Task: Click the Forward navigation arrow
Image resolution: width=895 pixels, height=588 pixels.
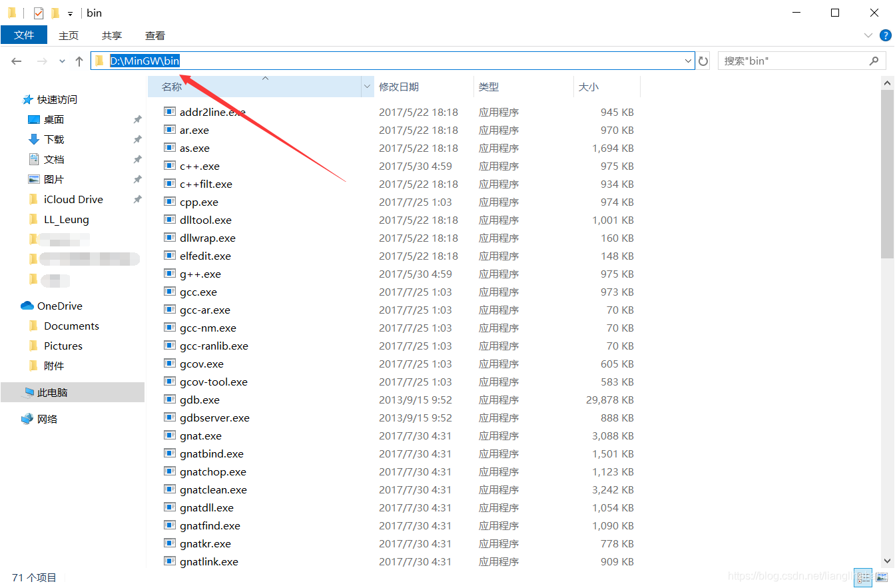Action: click(x=42, y=61)
